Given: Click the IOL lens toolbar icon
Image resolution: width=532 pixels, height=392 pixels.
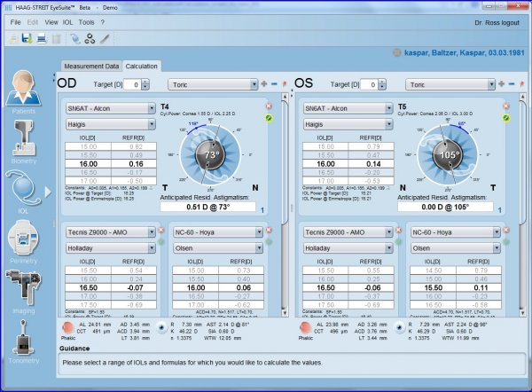Looking at the screenshot, I should tap(75, 39).
